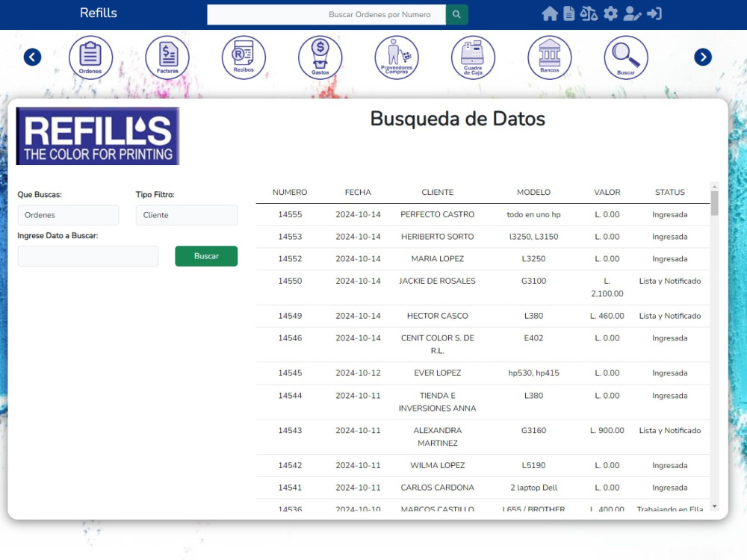Click the scrollbar down arrow
The image size is (747, 560).
[714, 506]
